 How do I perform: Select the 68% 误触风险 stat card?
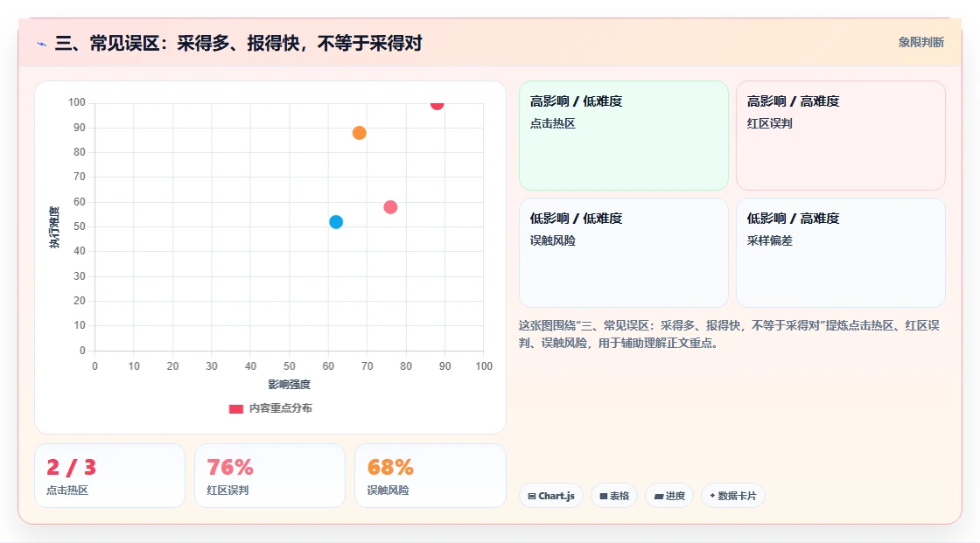point(430,476)
